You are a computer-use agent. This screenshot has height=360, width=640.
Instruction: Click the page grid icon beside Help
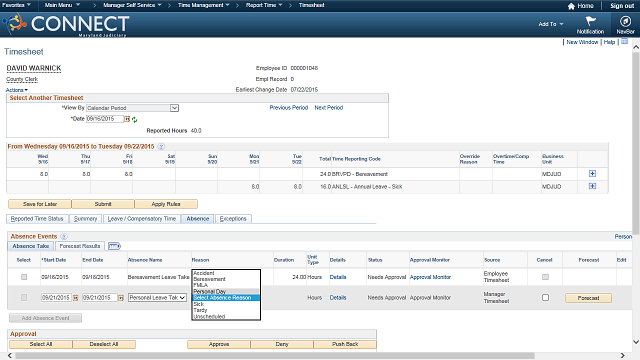click(624, 42)
